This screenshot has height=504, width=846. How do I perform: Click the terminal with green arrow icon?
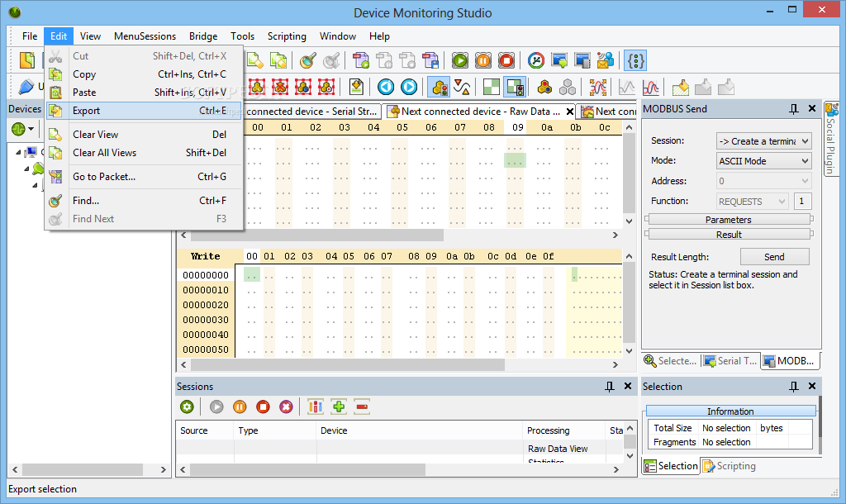coord(559,60)
